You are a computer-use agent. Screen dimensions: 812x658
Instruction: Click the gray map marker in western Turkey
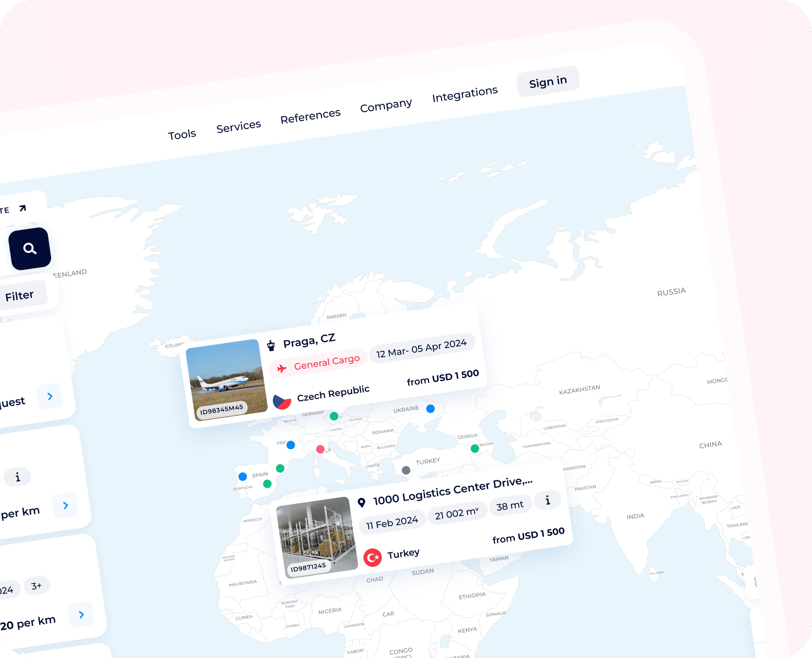pyautogui.click(x=406, y=470)
